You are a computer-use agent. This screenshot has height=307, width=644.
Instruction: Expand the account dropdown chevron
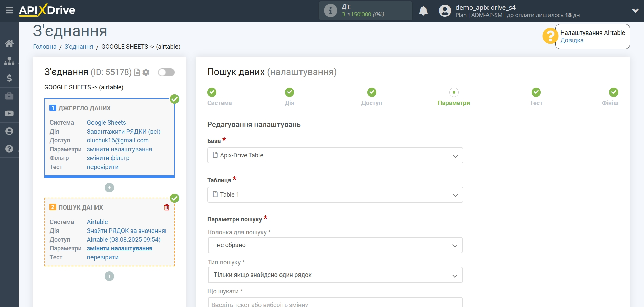[x=635, y=11]
